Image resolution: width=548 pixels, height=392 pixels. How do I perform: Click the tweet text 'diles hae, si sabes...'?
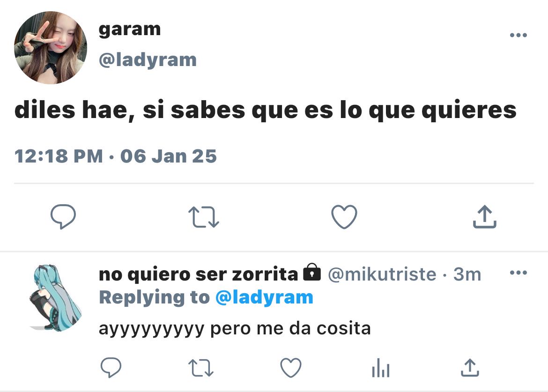point(265,111)
